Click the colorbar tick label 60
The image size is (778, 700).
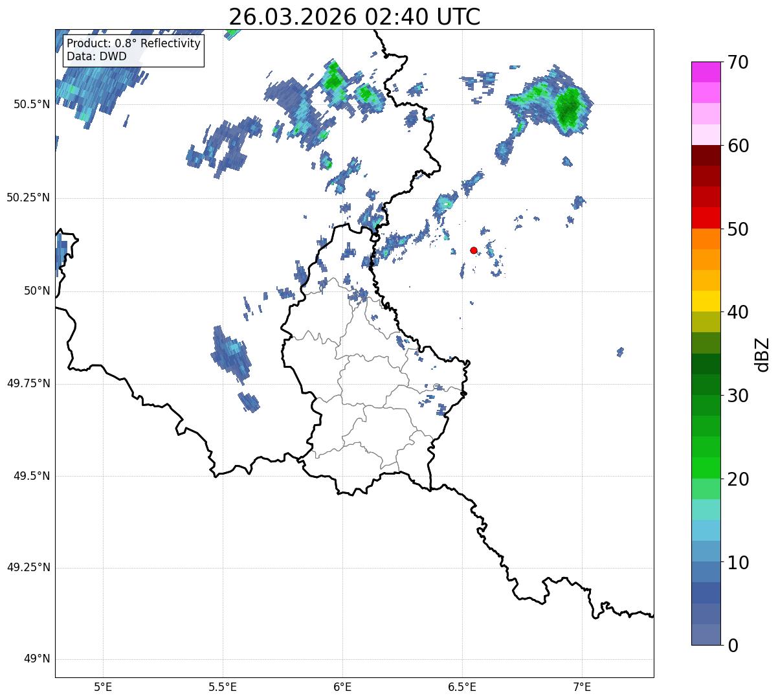[x=737, y=146]
